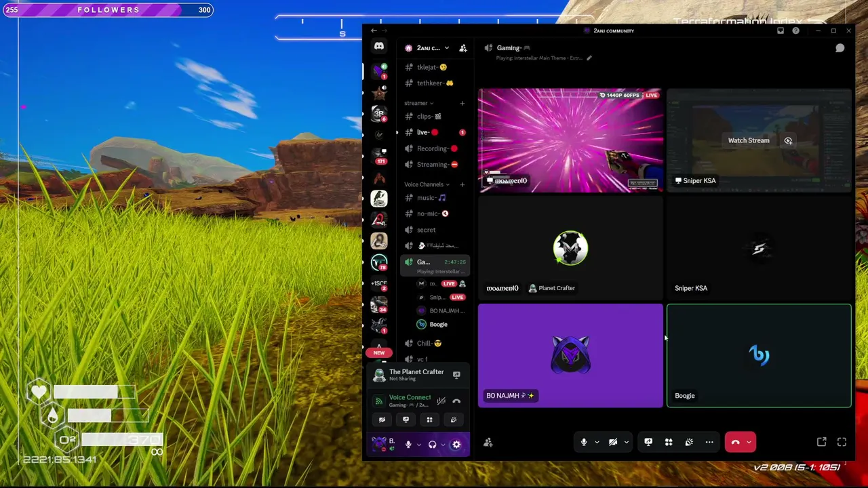Invite friends to the call icon
This screenshot has height=488, width=868.
[488, 443]
